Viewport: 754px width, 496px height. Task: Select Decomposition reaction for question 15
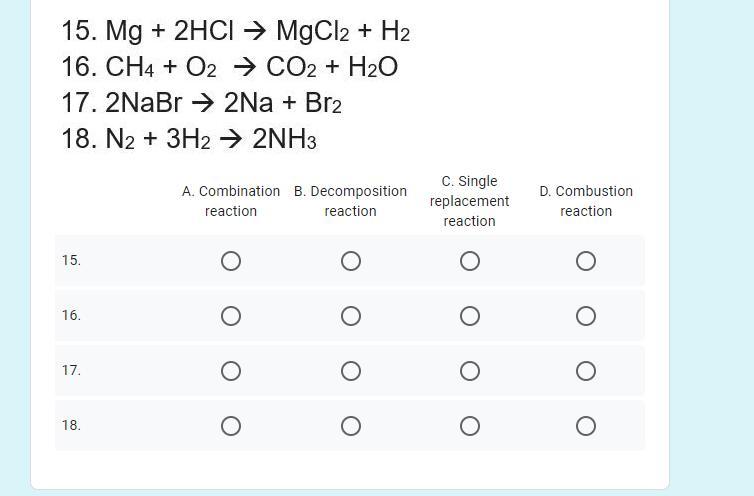coord(351,261)
